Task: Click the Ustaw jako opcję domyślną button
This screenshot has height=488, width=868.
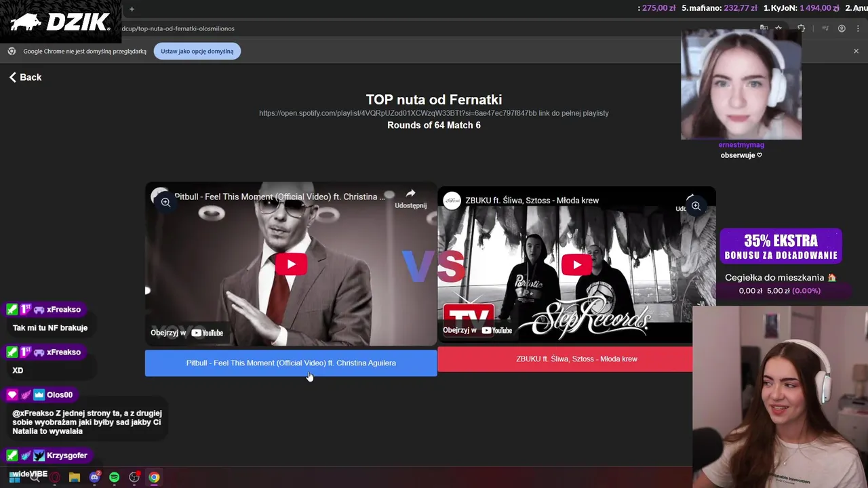Action: coord(197,52)
